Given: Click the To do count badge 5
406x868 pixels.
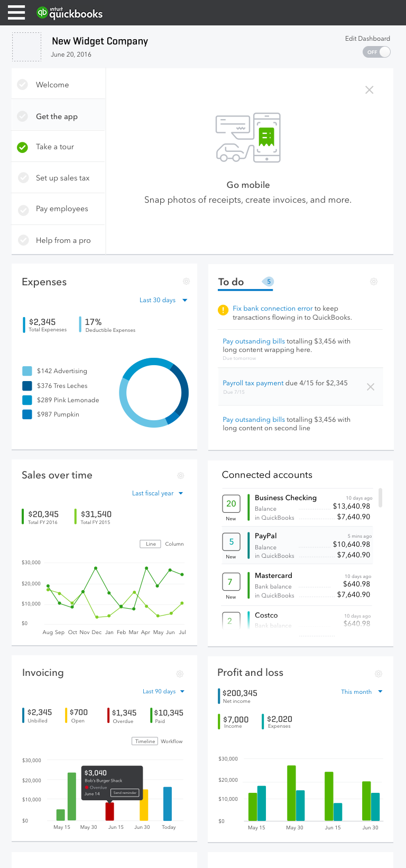Looking at the screenshot, I should pos(269,282).
